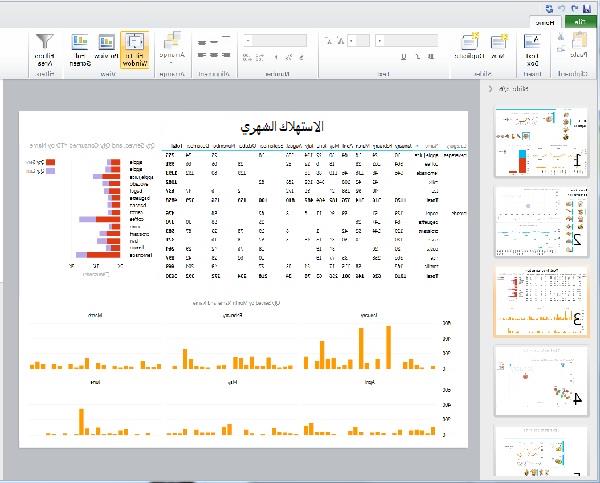Click the Preview view button
Viewport: 600px width, 483px height.
point(106,47)
